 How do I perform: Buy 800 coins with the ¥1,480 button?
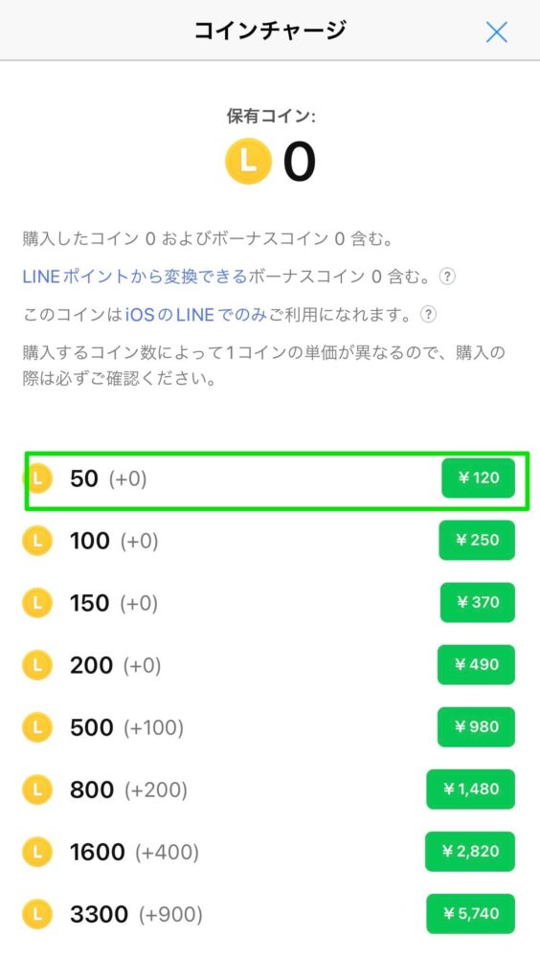(471, 790)
